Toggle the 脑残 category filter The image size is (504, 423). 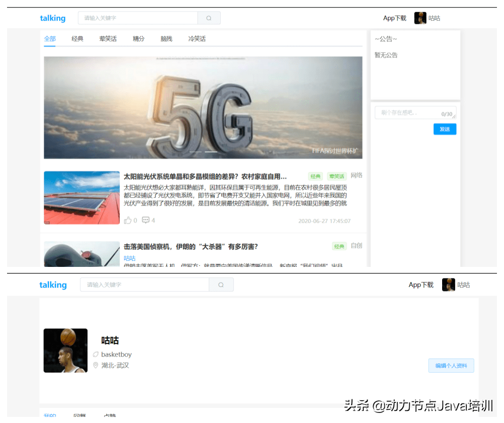coord(166,38)
